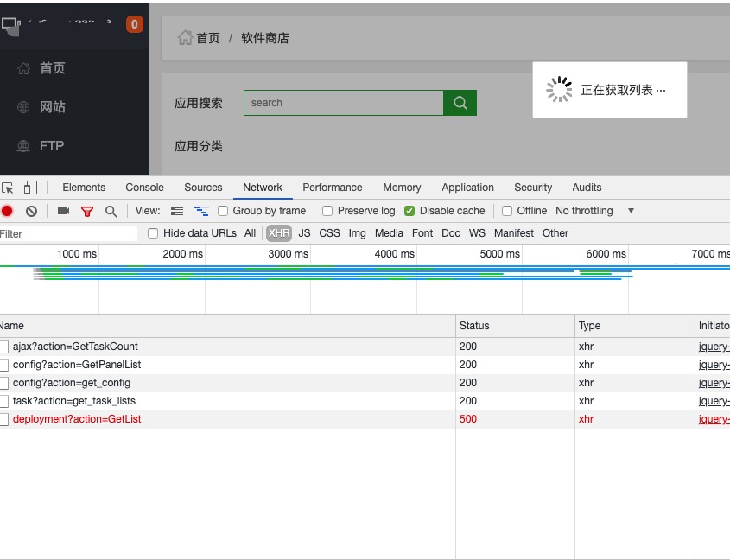
Task: Open network search with the magnifier icon
Action: (111, 211)
